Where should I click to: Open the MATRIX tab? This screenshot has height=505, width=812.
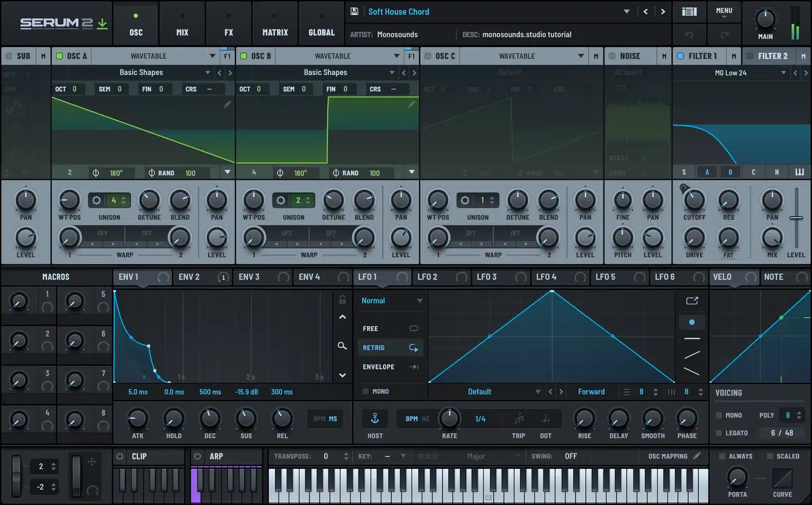click(x=275, y=23)
